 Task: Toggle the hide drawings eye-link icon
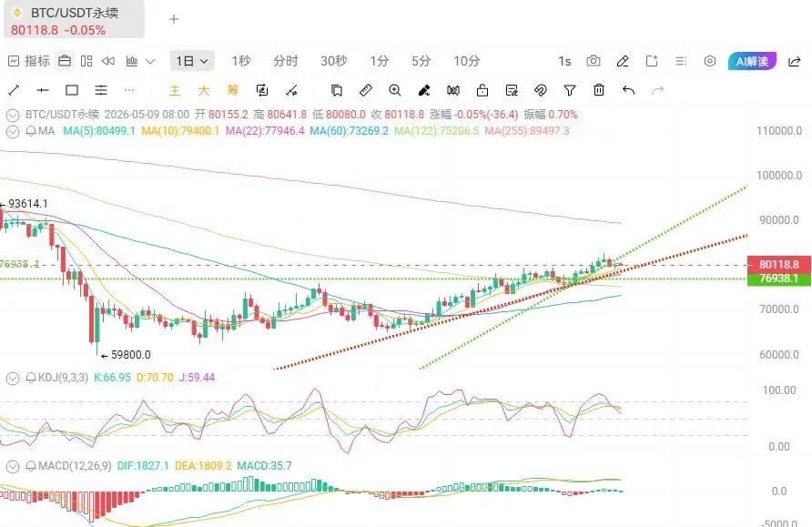pyautogui.click(x=540, y=91)
